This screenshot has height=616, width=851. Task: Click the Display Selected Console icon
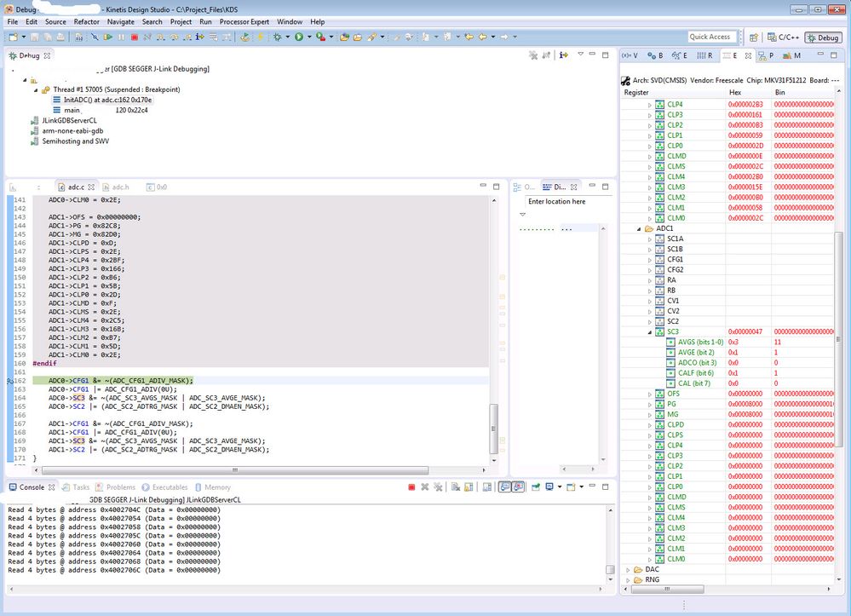(x=549, y=487)
